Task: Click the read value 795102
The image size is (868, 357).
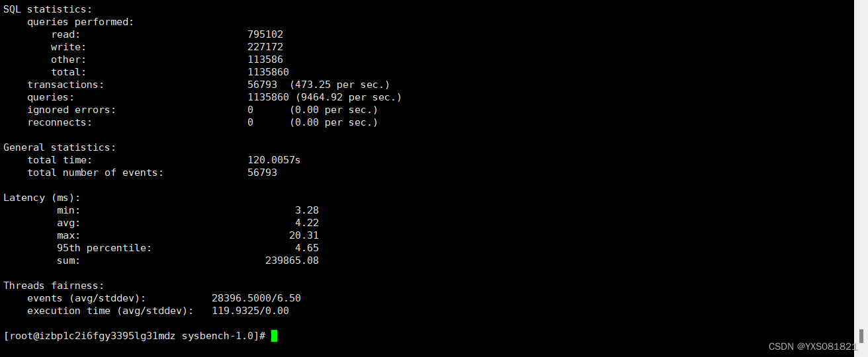Action: [x=265, y=34]
